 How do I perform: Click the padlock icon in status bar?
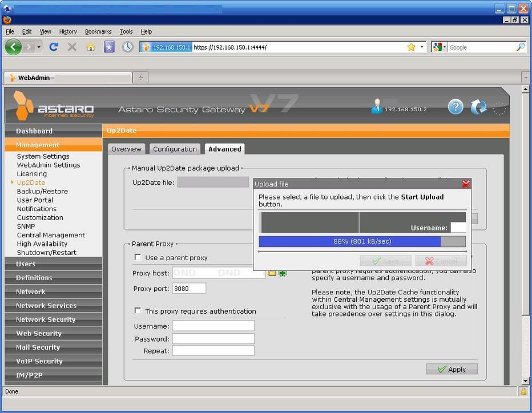(x=523, y=391)
